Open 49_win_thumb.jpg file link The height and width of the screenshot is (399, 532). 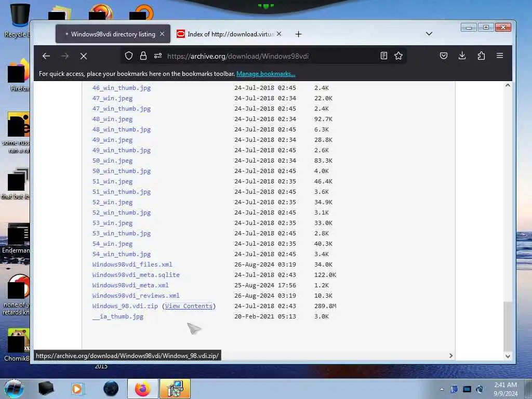tap(122, 150)
